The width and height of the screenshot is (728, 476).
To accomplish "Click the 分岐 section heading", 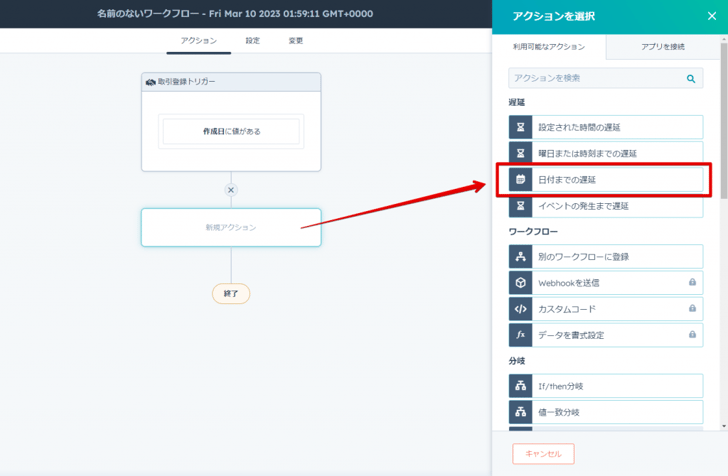I will coord(517,361).
